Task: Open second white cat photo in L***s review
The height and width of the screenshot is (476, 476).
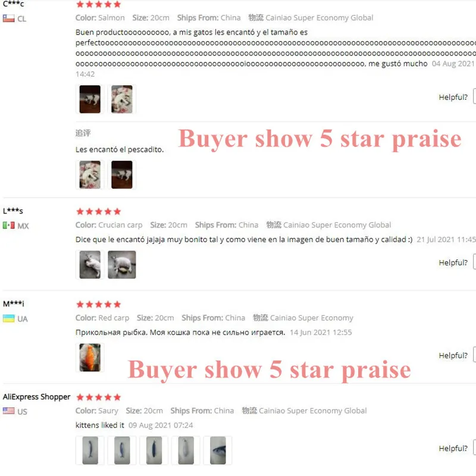Action: click(x=122, y=264)
